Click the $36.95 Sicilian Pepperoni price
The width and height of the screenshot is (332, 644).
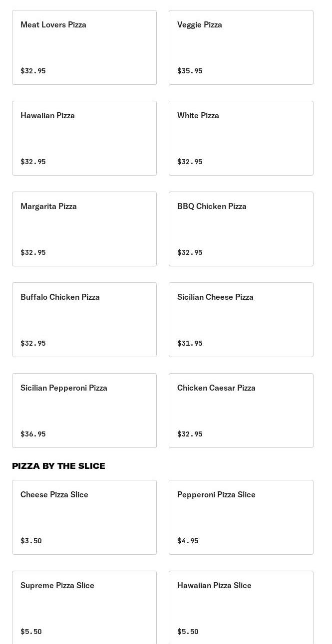tap(33, 433)
